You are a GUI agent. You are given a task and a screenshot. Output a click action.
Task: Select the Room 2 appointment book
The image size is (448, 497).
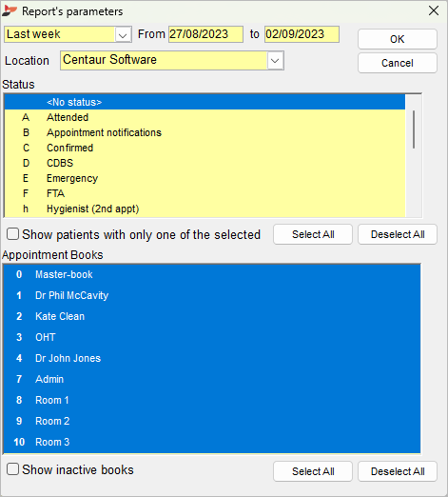[212, 421]
